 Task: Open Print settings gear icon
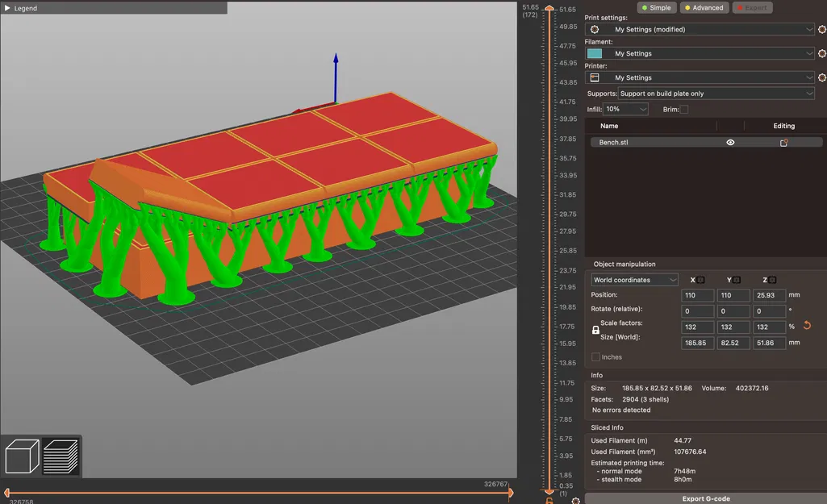(x=821, y=30)
